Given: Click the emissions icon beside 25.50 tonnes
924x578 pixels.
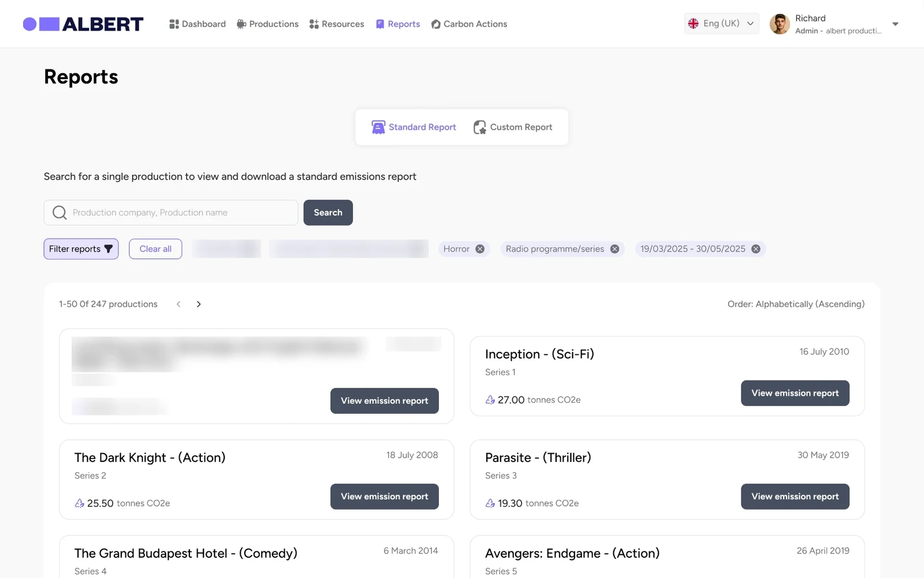Looking at the screenshot, I should pos(80,503).
